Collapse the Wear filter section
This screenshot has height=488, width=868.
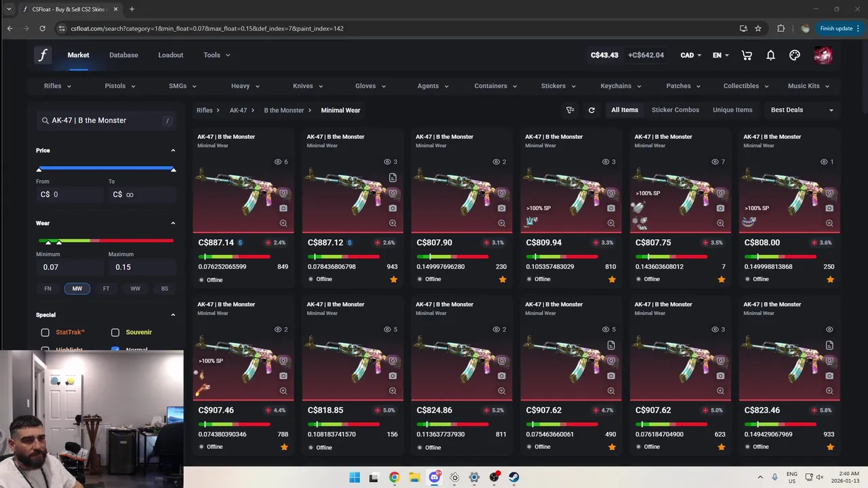tap(173, 223)
